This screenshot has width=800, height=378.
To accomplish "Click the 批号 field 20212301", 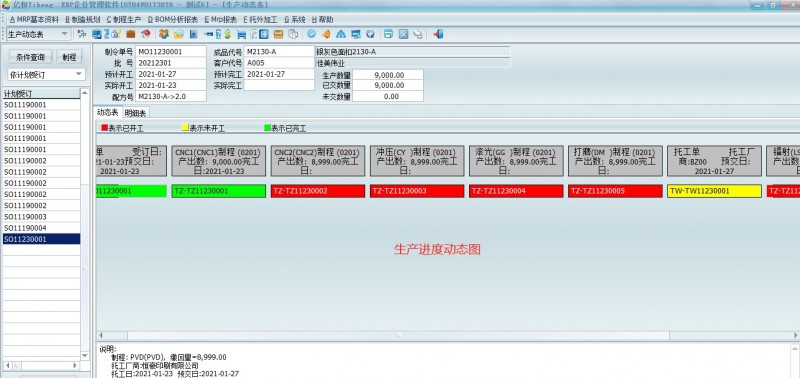I will pyautogui.click(x=171, y=63).
